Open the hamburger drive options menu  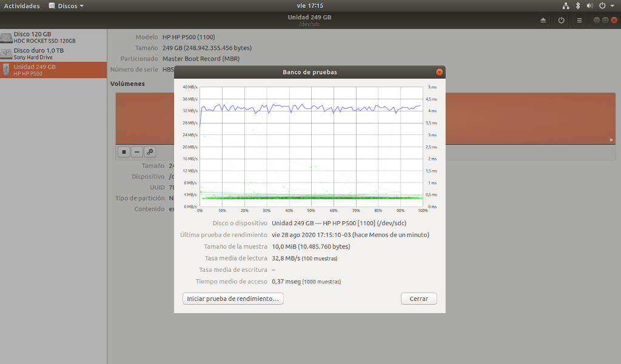click(579, 20)
